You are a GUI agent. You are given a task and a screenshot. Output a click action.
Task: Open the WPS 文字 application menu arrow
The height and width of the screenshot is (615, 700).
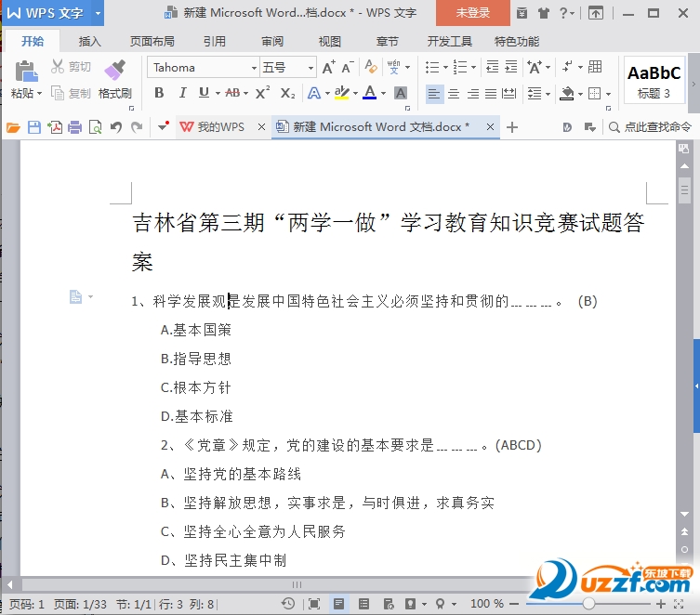[x=98, y=13]
